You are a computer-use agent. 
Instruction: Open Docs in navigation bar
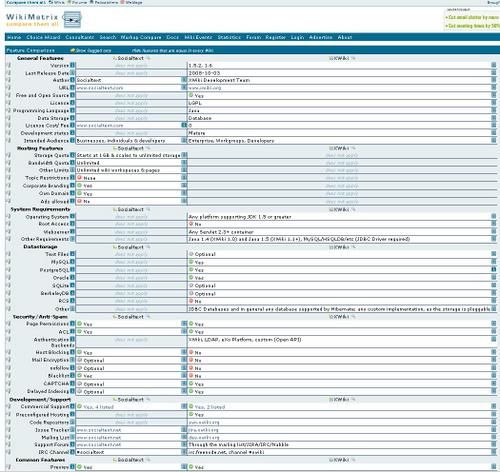[173, 37]
